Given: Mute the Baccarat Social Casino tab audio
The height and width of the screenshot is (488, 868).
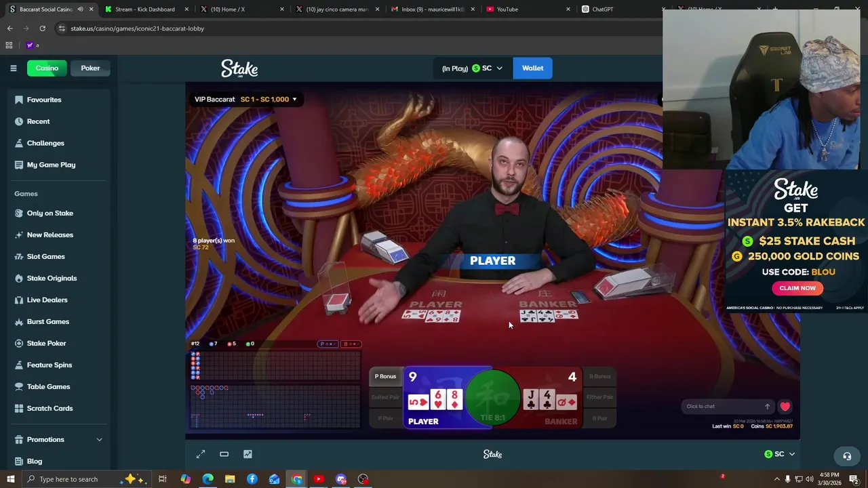Looking at the screenshot, I should pyautogui.click(x=80, y=9).
